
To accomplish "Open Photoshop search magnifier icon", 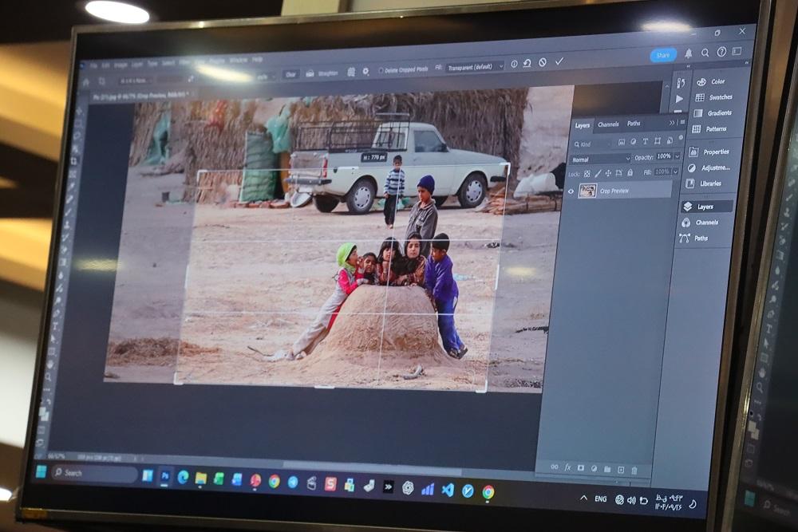I will click(x=705, y=53).
